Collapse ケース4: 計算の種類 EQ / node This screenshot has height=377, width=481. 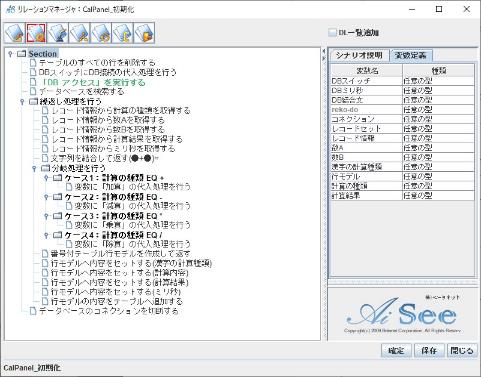point(46,235)
